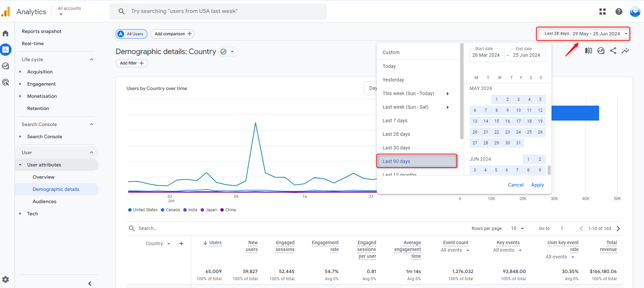Image resolution: width=644 pixels, height=288 pixels.
Task: Click the plus icon beside Country dimension
Action: pos(181,244)
